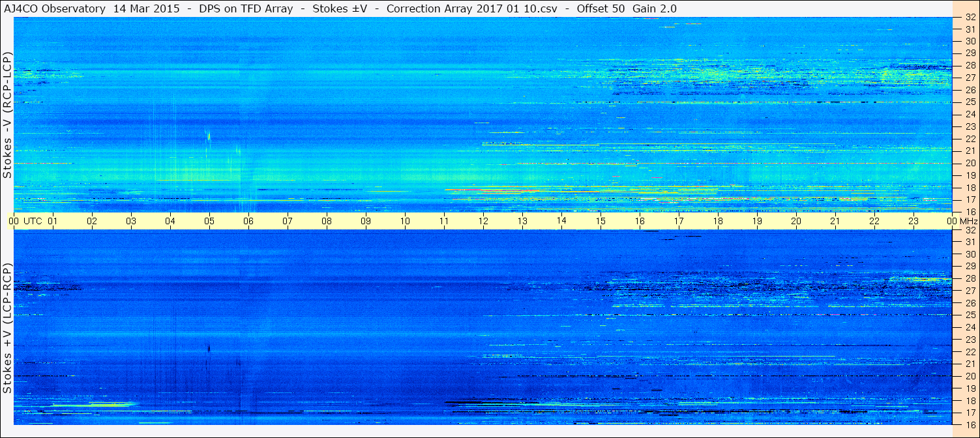Click the 10 hour tick on the UTC axis
The image size is (980, 438).
pos(405,221)
